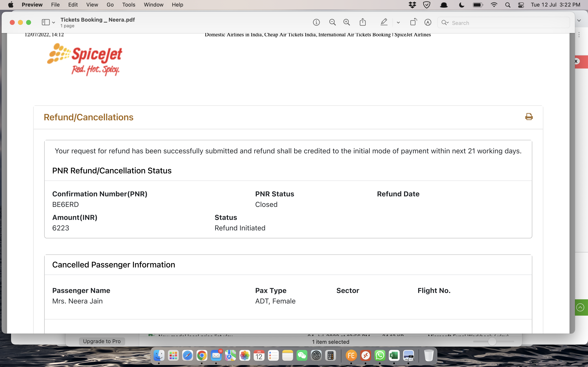Zoom in the PDF with the magnifier plus icon
Viewport: 588px width, 367px height.
pyautogui.click(x=346, y=23)
